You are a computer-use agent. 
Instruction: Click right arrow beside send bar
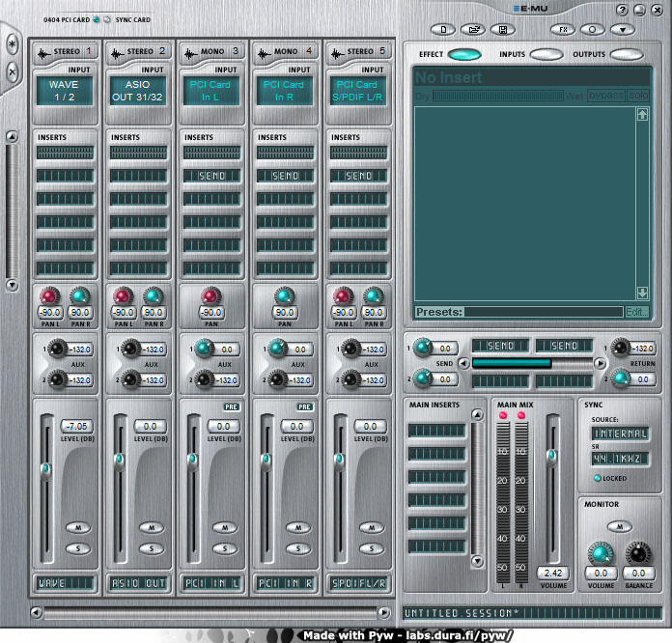point(599,363)
